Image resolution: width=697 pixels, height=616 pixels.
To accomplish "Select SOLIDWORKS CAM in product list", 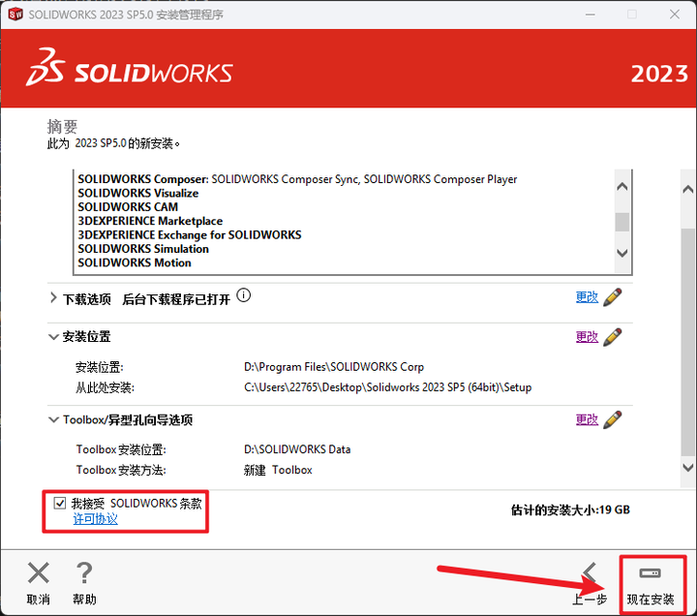I will pos(128,207).
